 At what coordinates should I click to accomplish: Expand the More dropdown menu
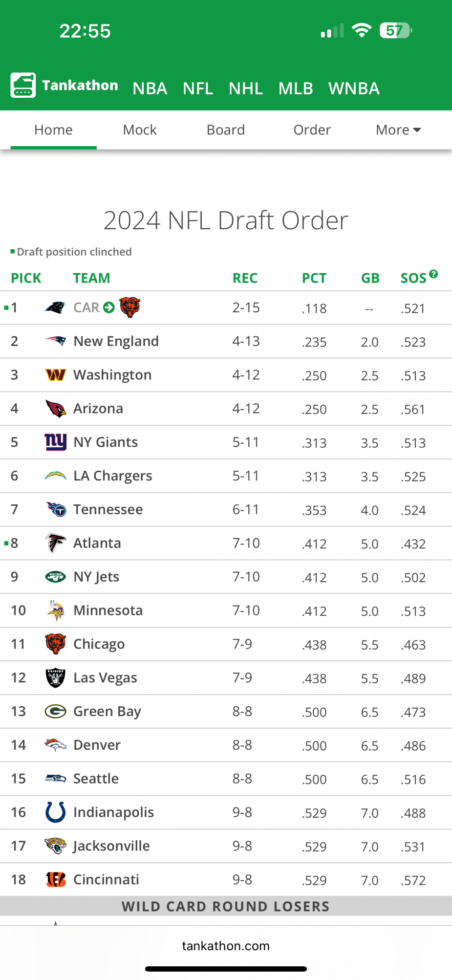coord(398,130)
